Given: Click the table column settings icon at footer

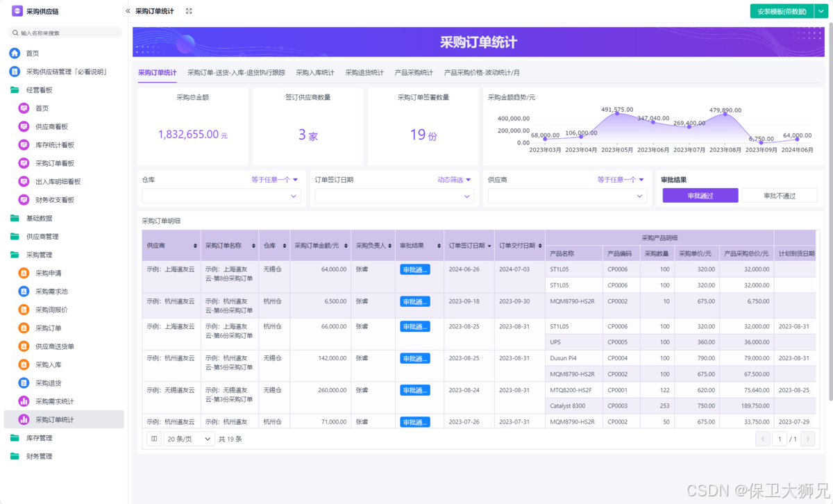Looking at the screenshot, I should tap(154, 439).
